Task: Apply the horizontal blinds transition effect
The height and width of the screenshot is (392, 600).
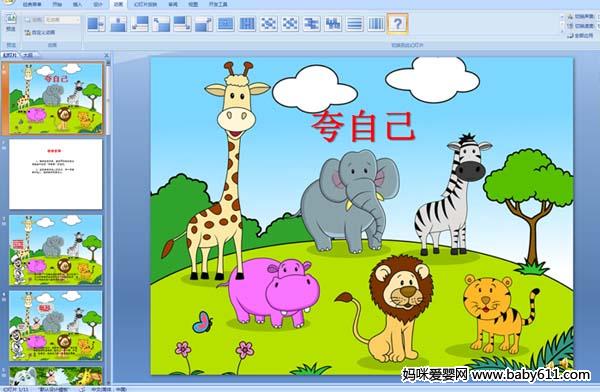Action: pyautogui.click(x=354, y=24)
